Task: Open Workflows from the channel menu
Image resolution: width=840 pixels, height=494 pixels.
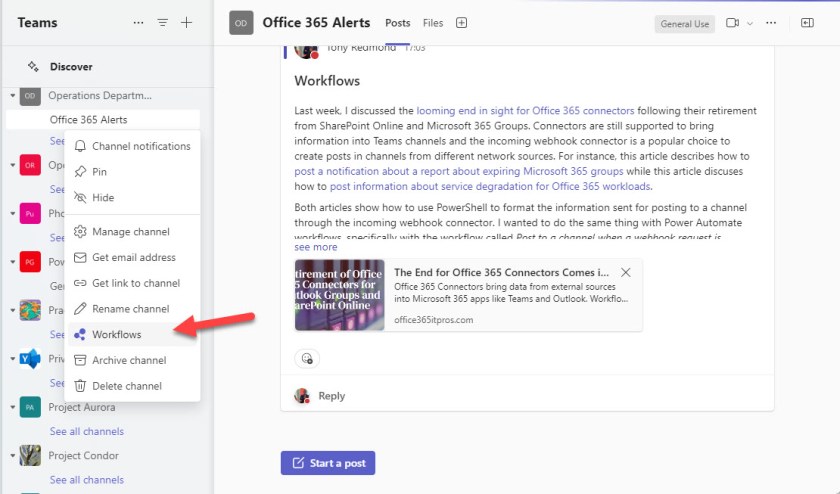Action: (x=132, y=334)
